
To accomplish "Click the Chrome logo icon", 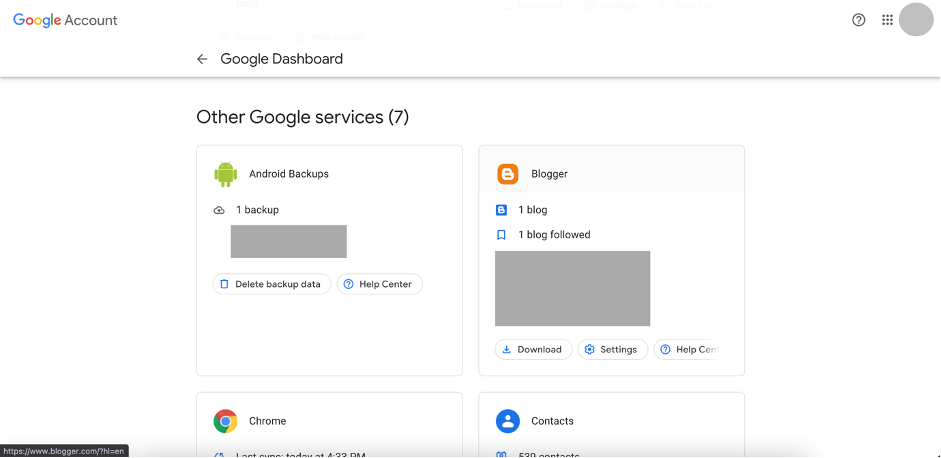I will tap(225, 421).
